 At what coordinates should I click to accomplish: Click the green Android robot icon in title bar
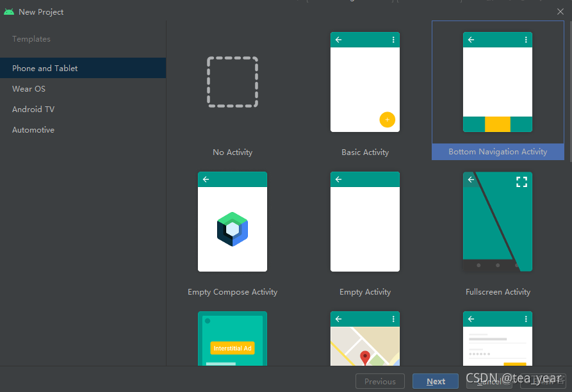[8, 12]
